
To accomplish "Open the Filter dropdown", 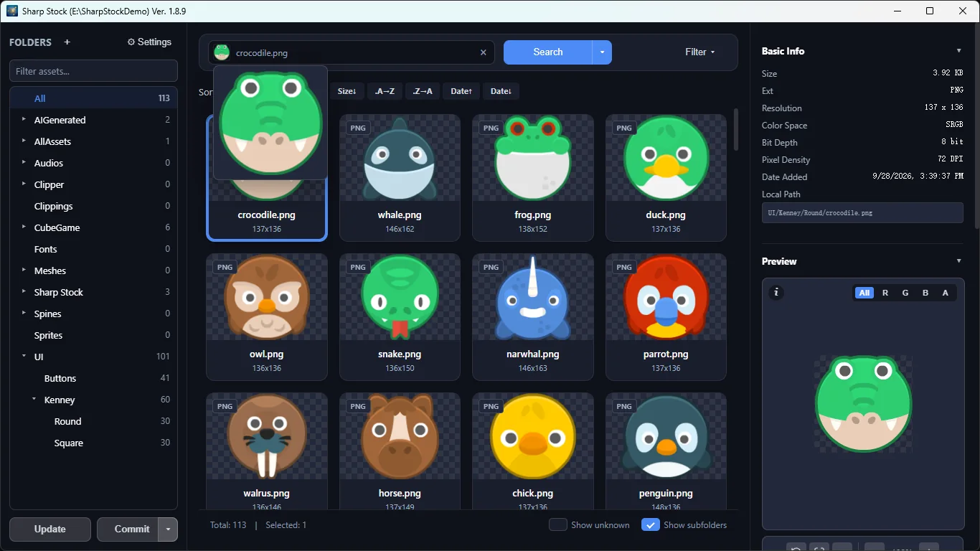I will pos(700,52).
